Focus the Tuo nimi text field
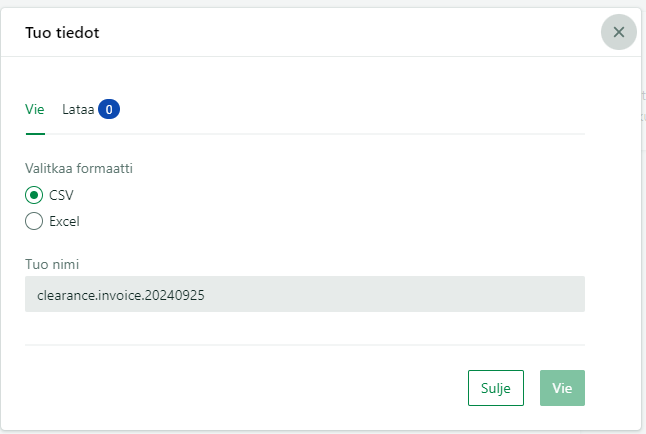Screen dimensions: 646x434 305,294
